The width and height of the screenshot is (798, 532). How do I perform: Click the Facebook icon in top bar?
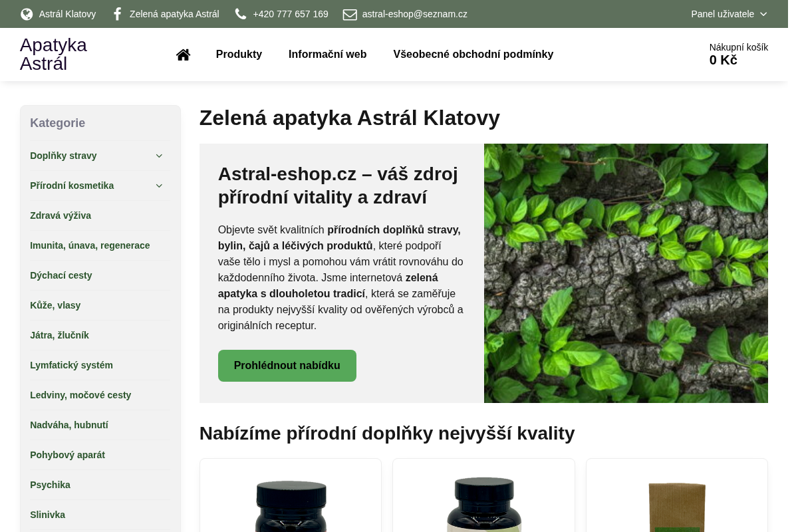(118, 14)
